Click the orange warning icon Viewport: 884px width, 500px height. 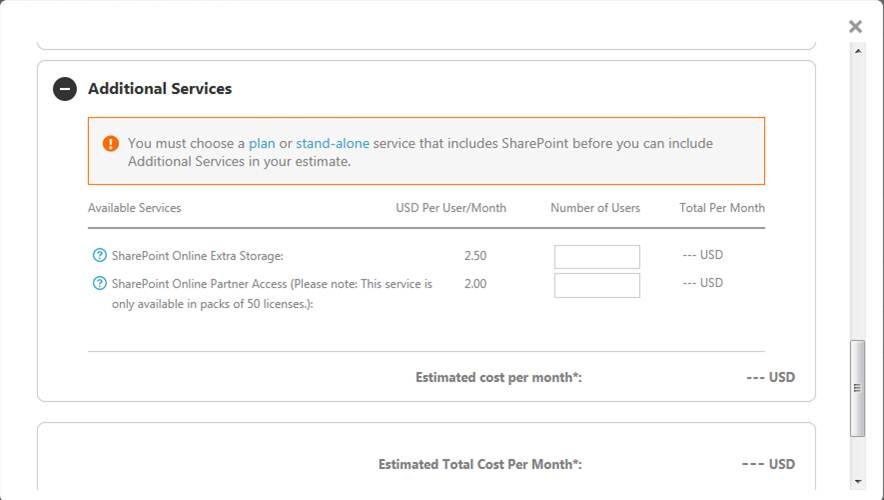(x=111, y=144)
